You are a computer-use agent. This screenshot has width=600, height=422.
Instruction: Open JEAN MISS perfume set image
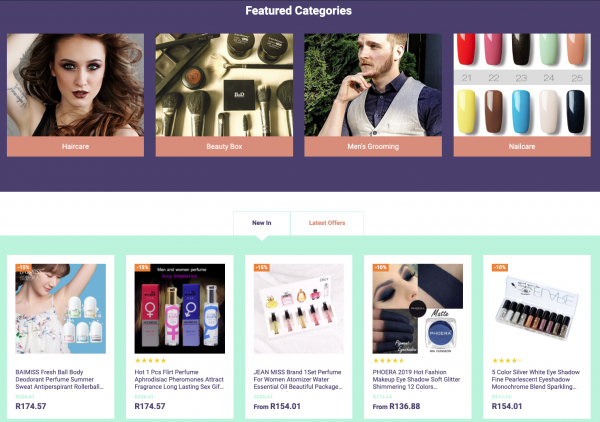tap(298, 308)
